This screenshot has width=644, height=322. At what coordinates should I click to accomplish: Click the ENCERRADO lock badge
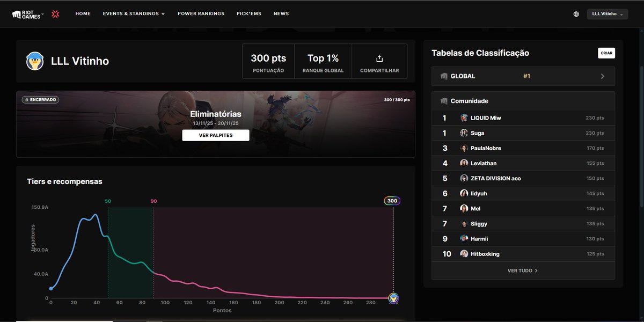[x=40, y=100]
